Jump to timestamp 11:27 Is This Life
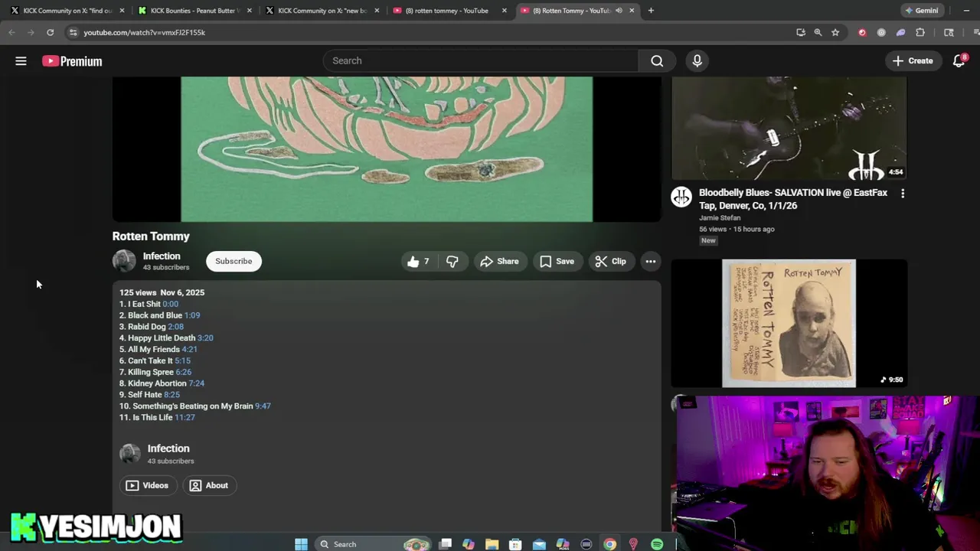 pyautogui.click(x=185, y=417)
